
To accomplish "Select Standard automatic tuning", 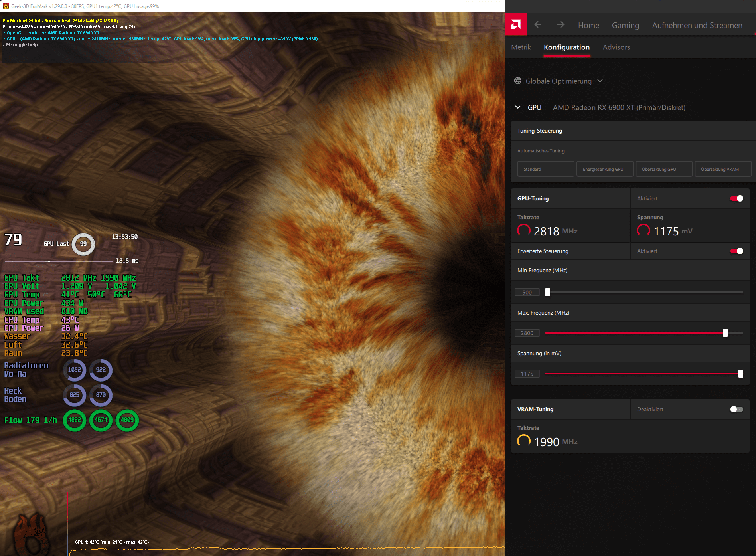I will [x=546, y=169].
